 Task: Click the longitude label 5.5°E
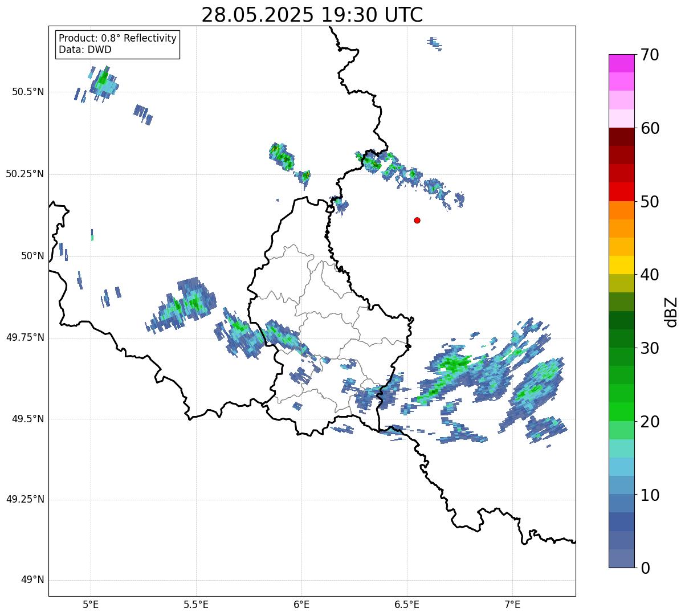[x=196, y=605]
